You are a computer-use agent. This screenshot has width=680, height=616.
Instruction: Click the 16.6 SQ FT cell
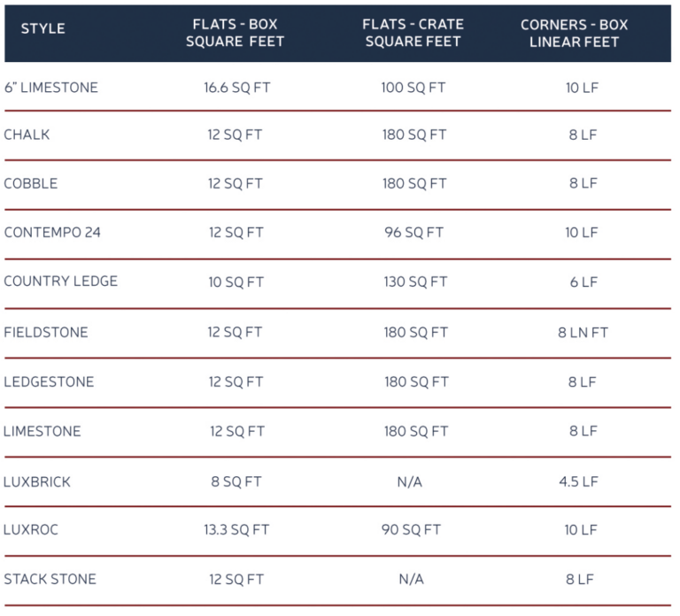(236, 88)
